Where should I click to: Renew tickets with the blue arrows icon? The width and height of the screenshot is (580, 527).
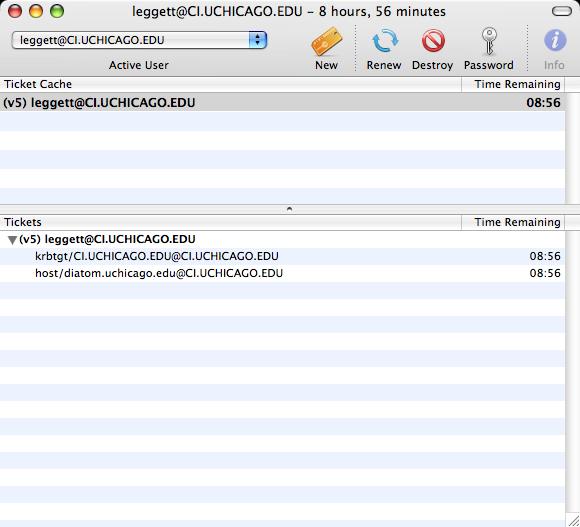(x=384, y=41)
